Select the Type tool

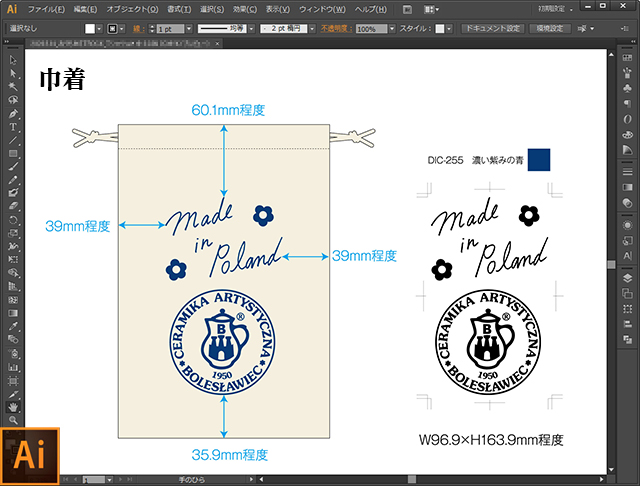(x=13, y=127)
